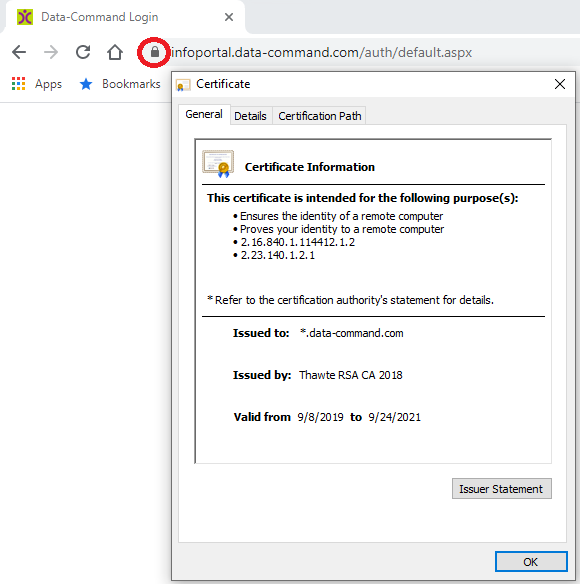This screenshot has width=580, height=584.
Task: Click the *.data-command.com issued-to value
Action: click(351, 333)
